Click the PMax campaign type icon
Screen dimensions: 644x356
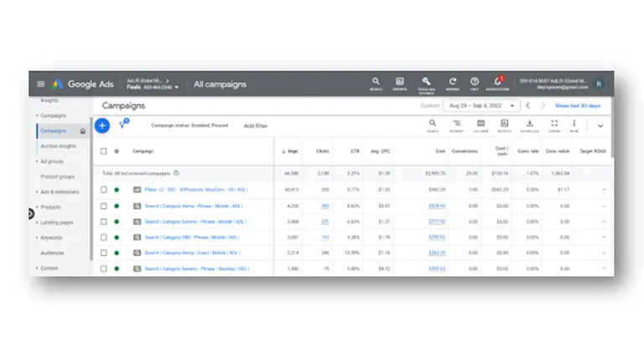138,190
